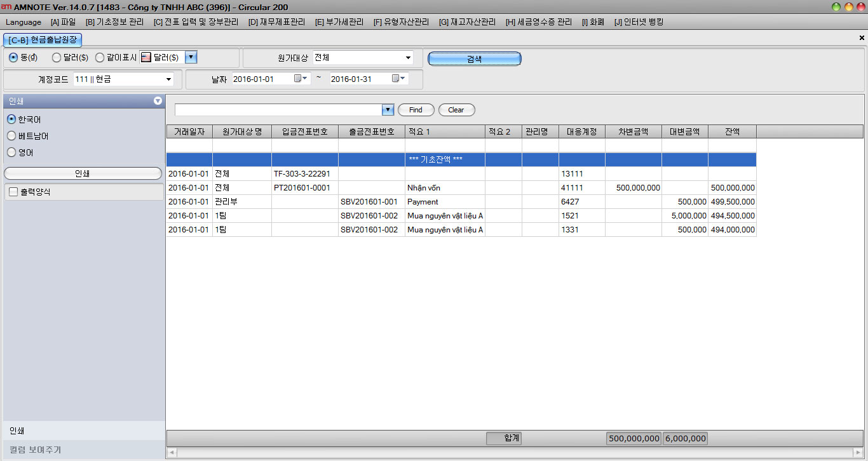Open the [G] 재고자산관리 menu
This screenshot has width=868, height=461.
(467, 22)
